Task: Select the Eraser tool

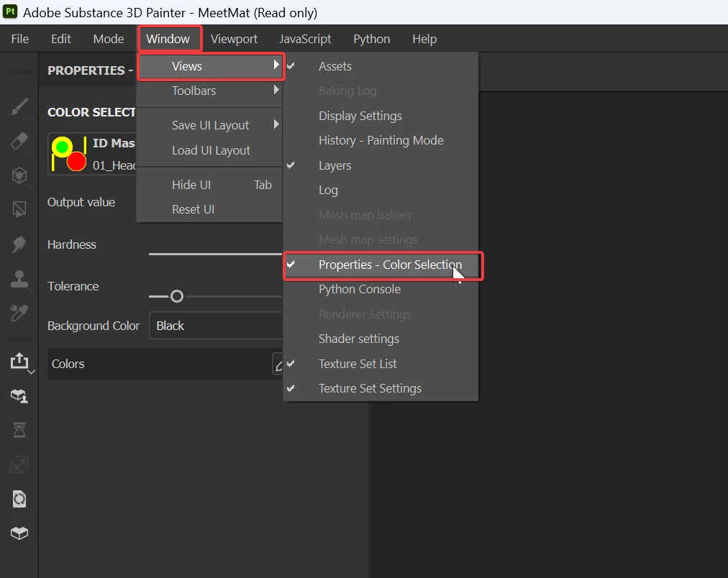Action: point(19,141)
